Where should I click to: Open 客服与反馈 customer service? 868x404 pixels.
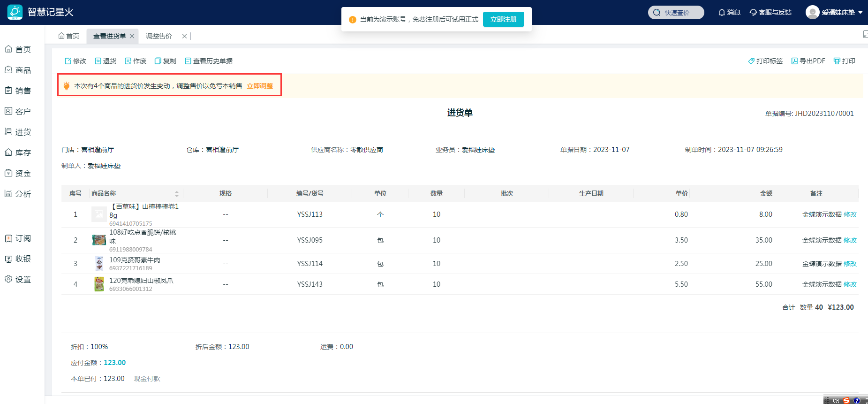753,12
